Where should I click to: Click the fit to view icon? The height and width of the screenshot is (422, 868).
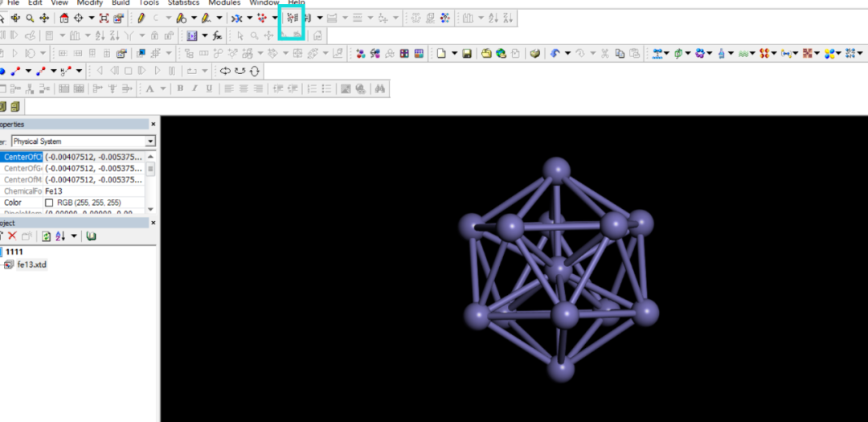[104, 18]
